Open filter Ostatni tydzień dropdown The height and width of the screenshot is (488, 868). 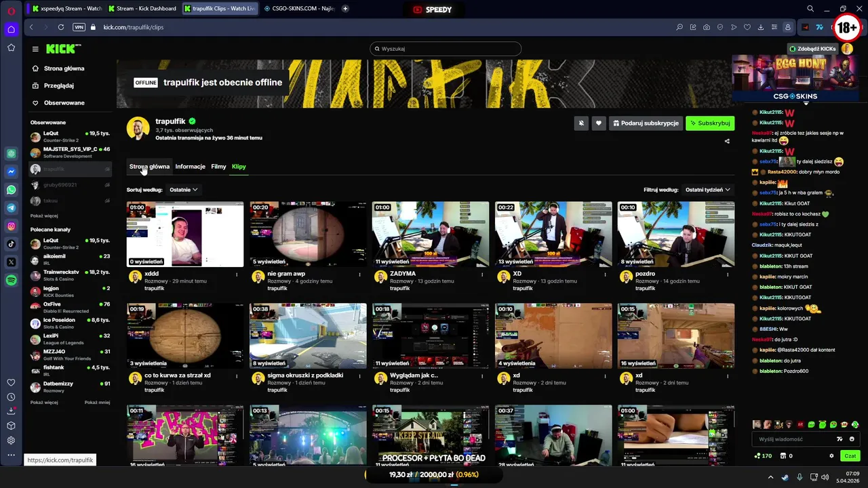[707, 190]
